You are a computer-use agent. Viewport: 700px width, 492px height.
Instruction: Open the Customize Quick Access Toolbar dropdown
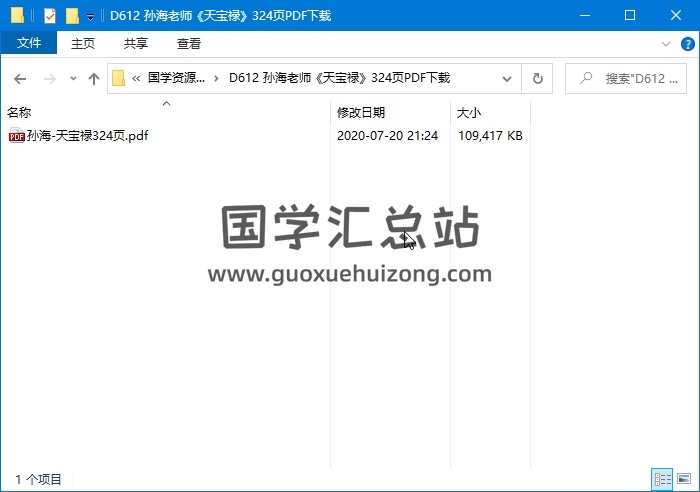[x=91, y=17]
